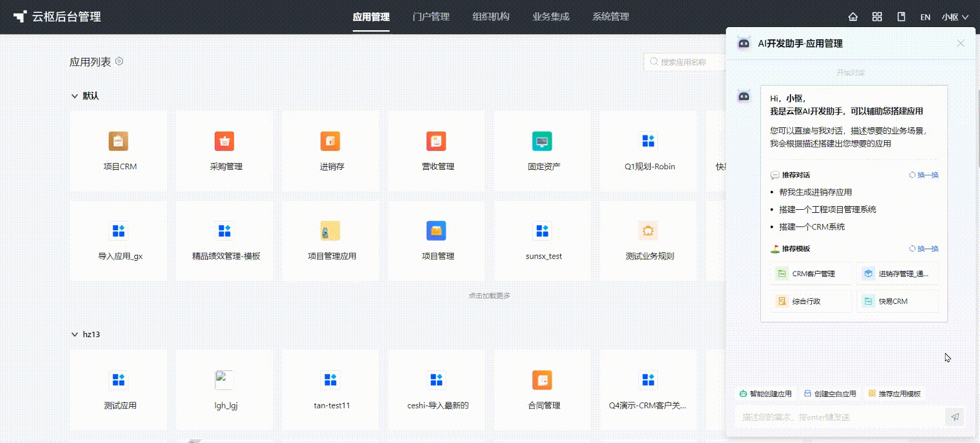
Task: Open the 小枢 user dropdown menu
Action: (x=955, y=17)
